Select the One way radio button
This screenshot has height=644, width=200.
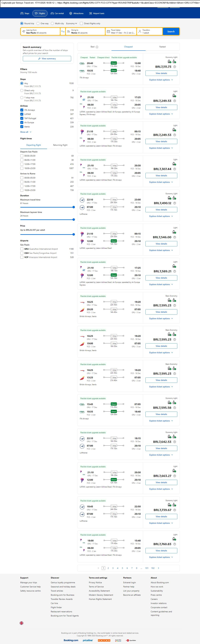point(38,24)
